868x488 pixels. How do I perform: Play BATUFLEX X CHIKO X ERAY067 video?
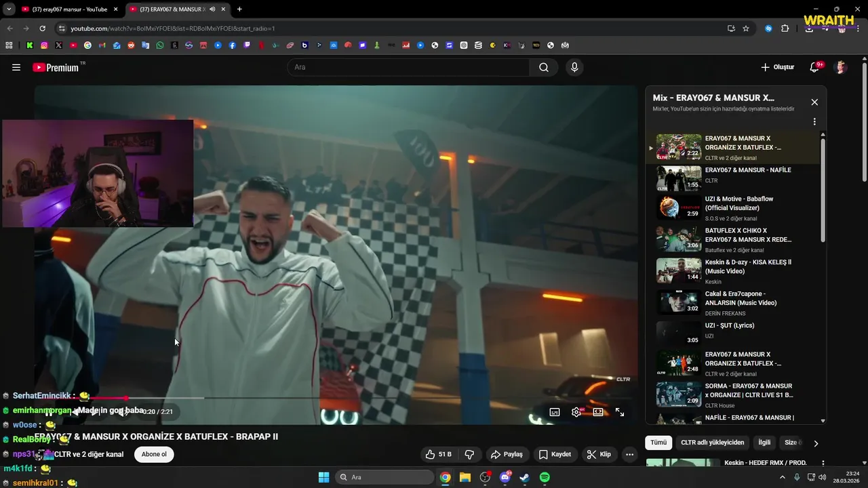coord(735,240)
